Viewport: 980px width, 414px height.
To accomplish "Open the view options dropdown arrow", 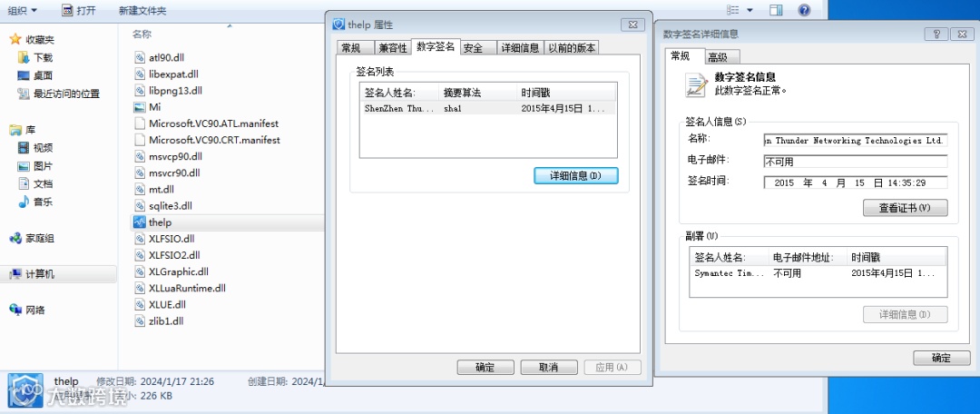I will (750, 10).
